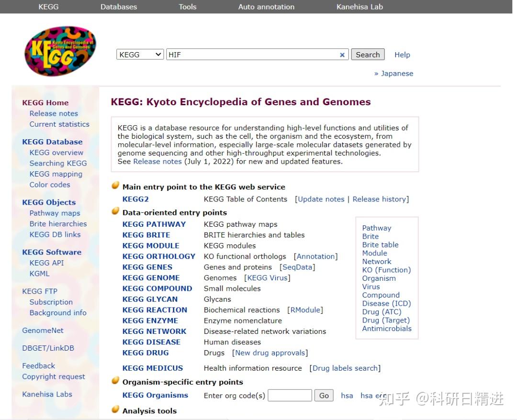Image resolution: width=517 pixels, height=420 pixels.
Task: Open the KEGG Objects sidebar heading
Action: 49,202
